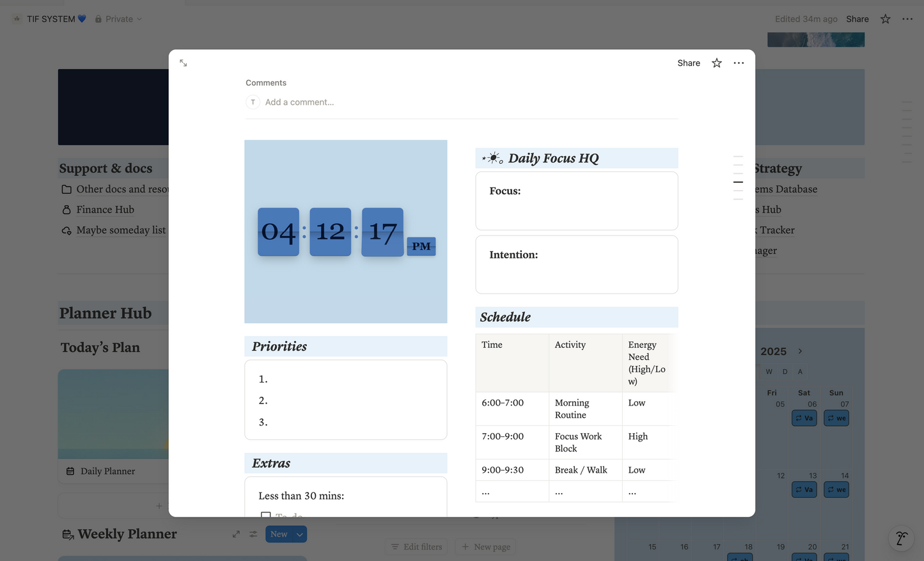Image resolution: width=924 pixels, height=561 pixels.
Task: Create a new Weekly Planner entry with New
Action: (279, 534)
